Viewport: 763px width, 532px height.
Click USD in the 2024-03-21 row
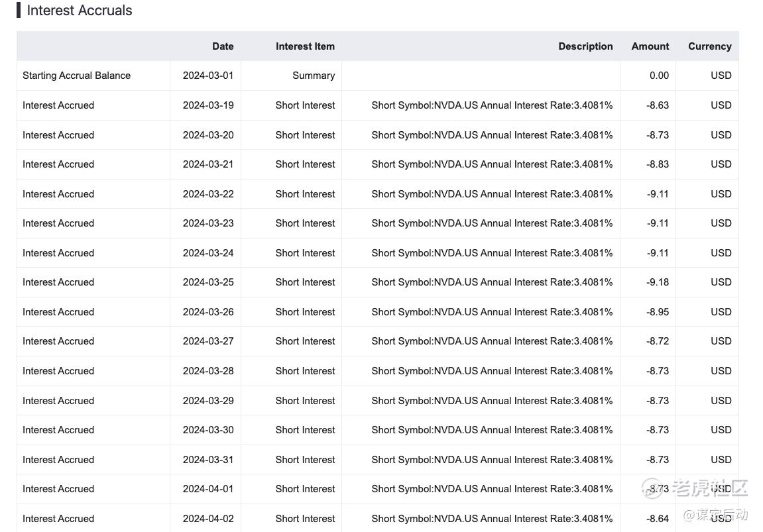(x=721, y=164)
